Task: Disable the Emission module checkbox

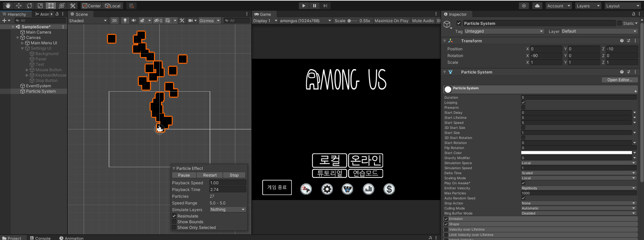Action: point(446,219)
